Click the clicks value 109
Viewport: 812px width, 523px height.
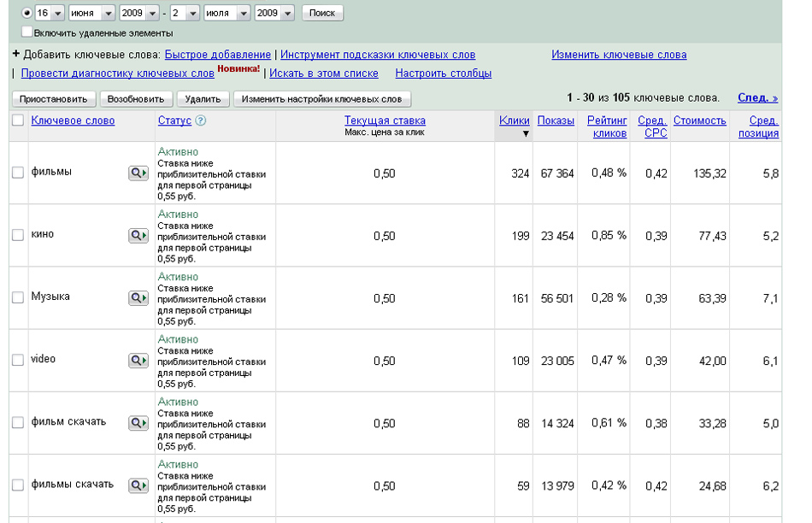point(520,361)
